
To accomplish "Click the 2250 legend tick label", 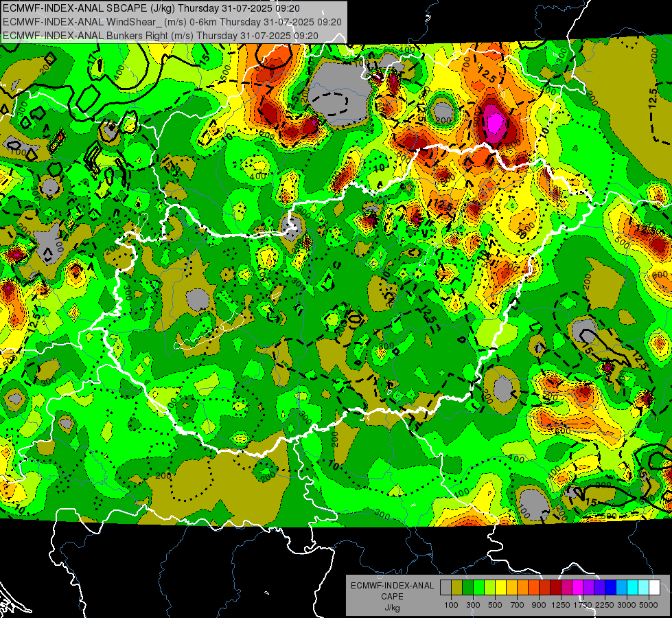I will 604,605.
